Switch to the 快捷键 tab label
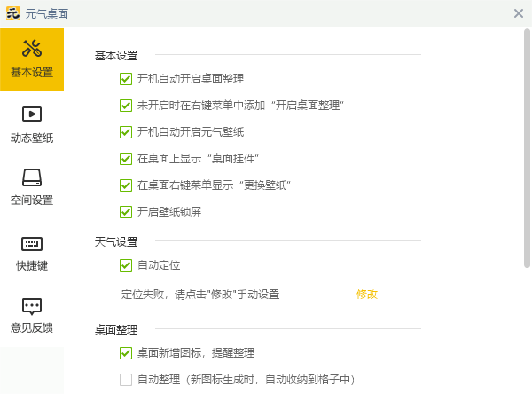The height and width of the screenshot is (394, 532). 32,265
